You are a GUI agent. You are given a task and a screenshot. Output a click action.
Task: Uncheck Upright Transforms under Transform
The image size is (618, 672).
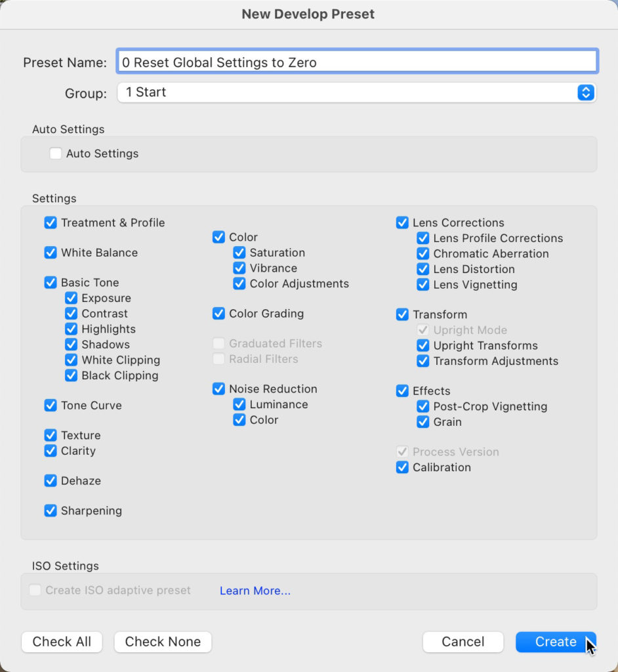(422, 345)
